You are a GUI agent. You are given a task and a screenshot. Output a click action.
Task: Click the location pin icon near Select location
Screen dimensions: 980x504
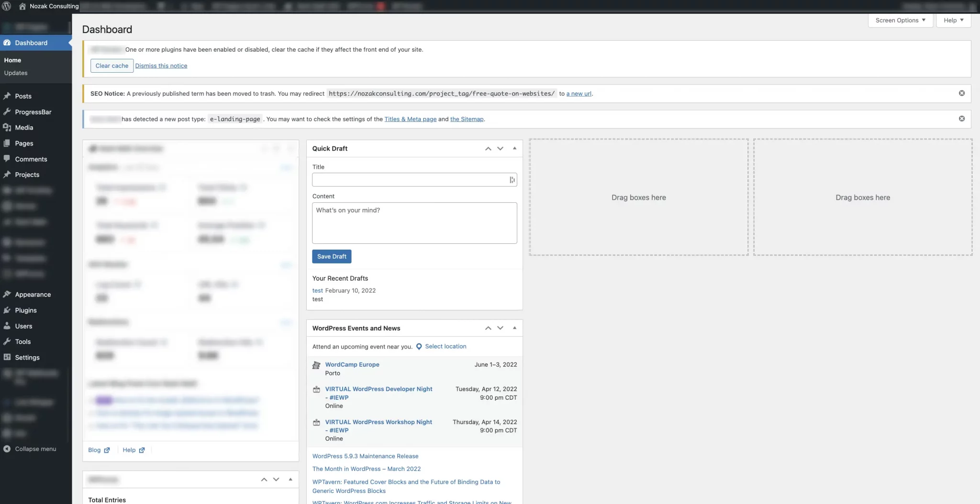(419, 347)
